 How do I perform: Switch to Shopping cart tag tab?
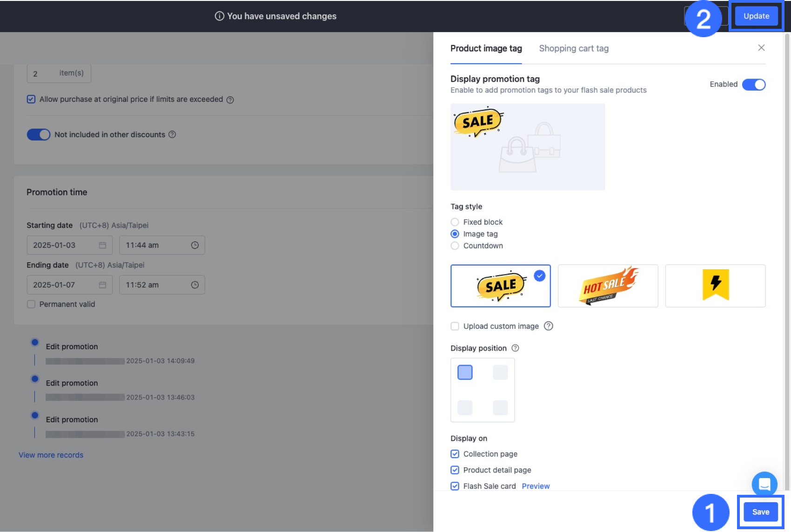574,48
